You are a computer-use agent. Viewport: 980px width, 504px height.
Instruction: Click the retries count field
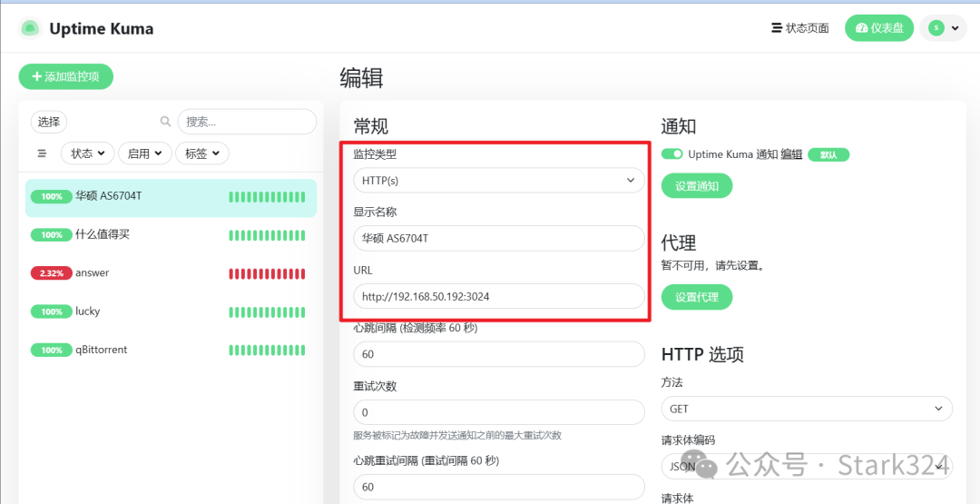(499, 412)
